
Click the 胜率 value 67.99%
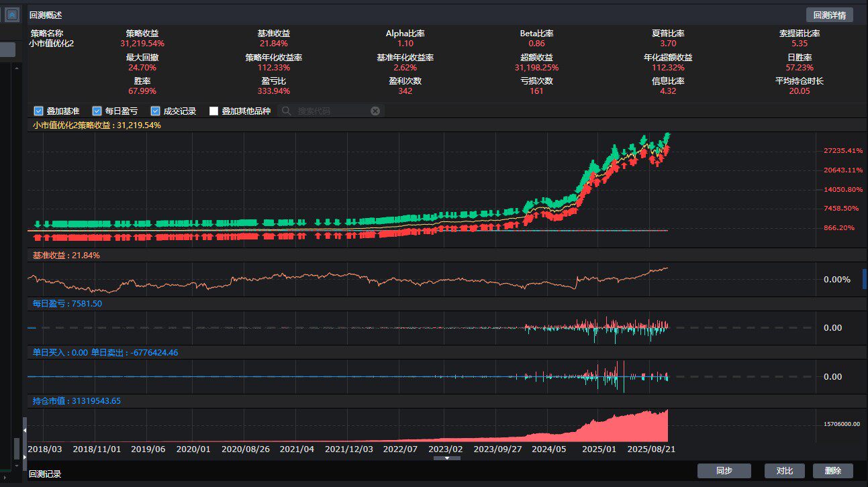(x=142, y=91)
